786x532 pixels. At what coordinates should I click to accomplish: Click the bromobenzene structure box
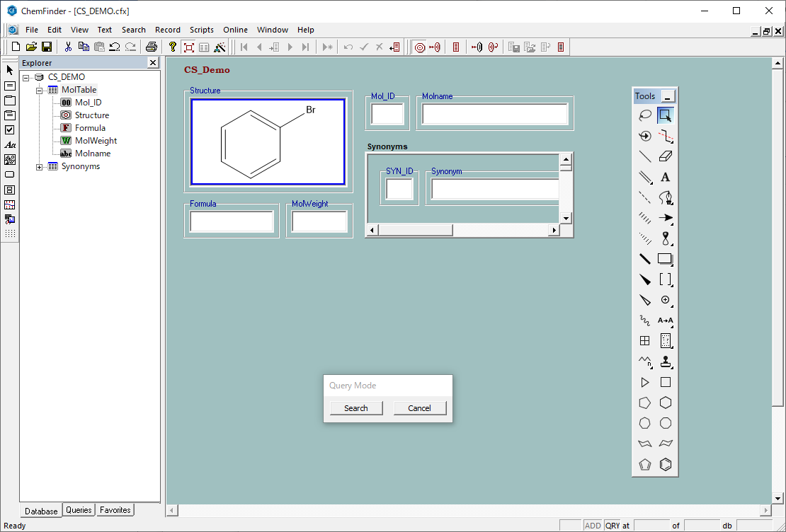point(268,141)
